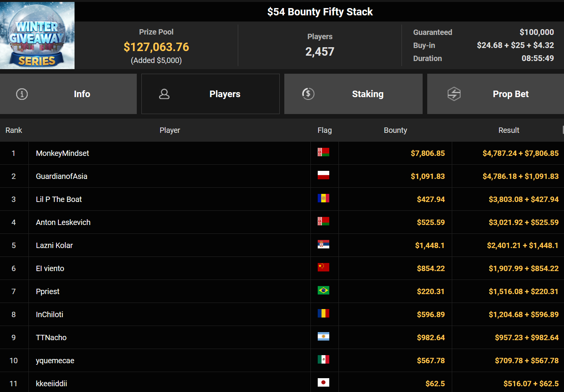
Task: Open the Prop Bet tab
Action: click(x=510, y=94)
